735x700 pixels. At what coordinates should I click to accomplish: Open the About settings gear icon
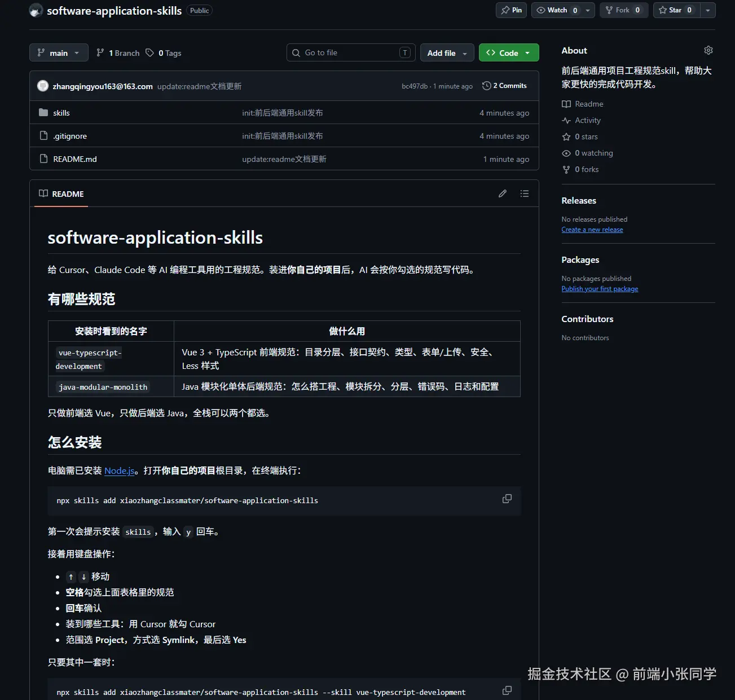pos(708,50)
